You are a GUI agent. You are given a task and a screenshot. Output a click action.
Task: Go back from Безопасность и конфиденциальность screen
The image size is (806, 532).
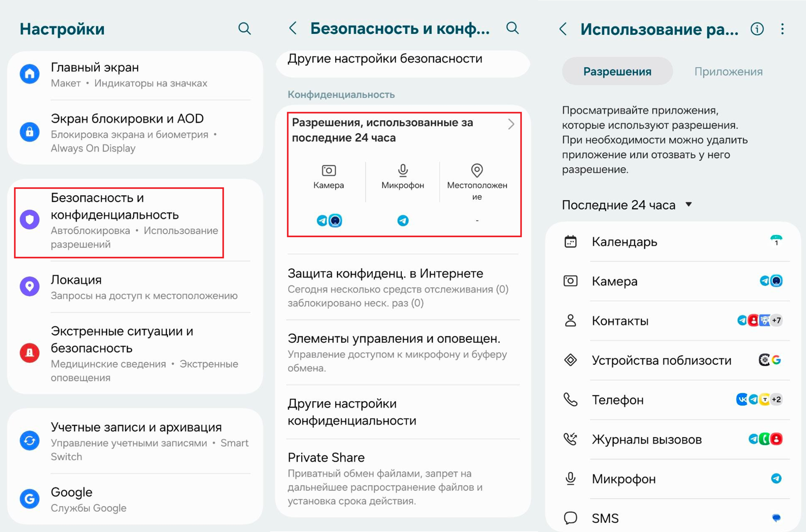293,28
